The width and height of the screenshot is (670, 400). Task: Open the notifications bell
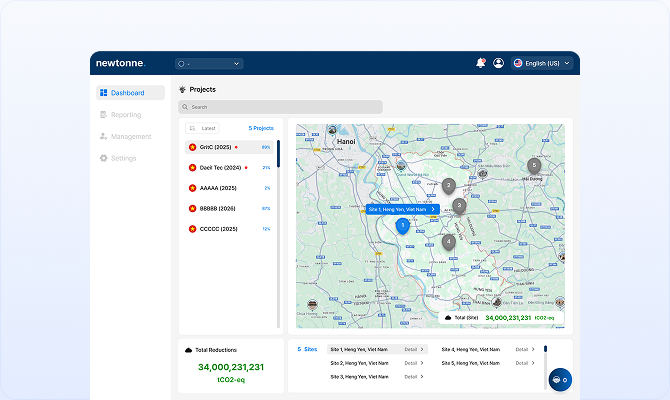481,63
